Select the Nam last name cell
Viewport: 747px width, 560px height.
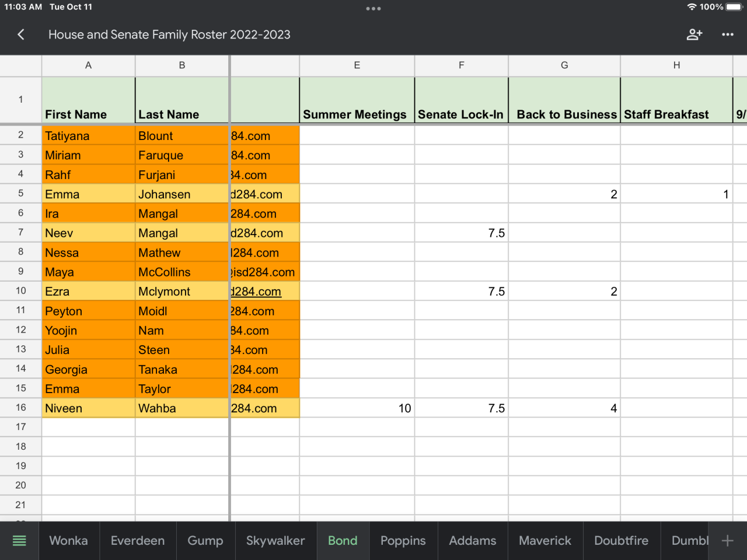[x=182, y=330]
